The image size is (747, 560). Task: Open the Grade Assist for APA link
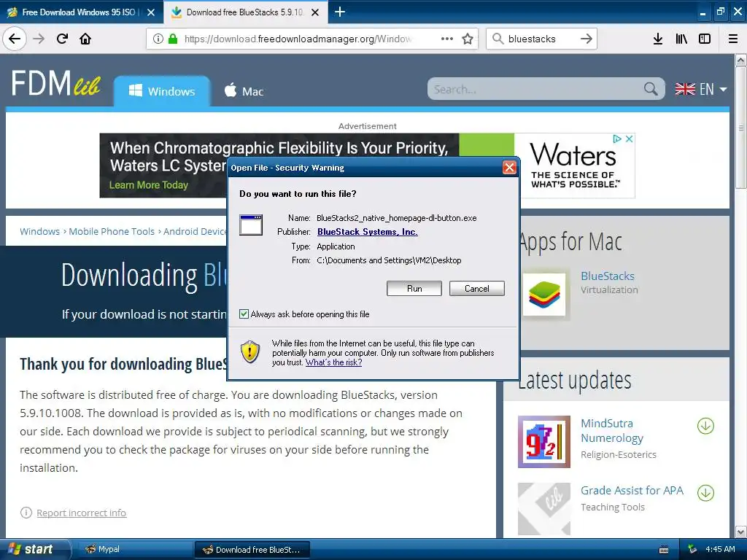(632, 491)
